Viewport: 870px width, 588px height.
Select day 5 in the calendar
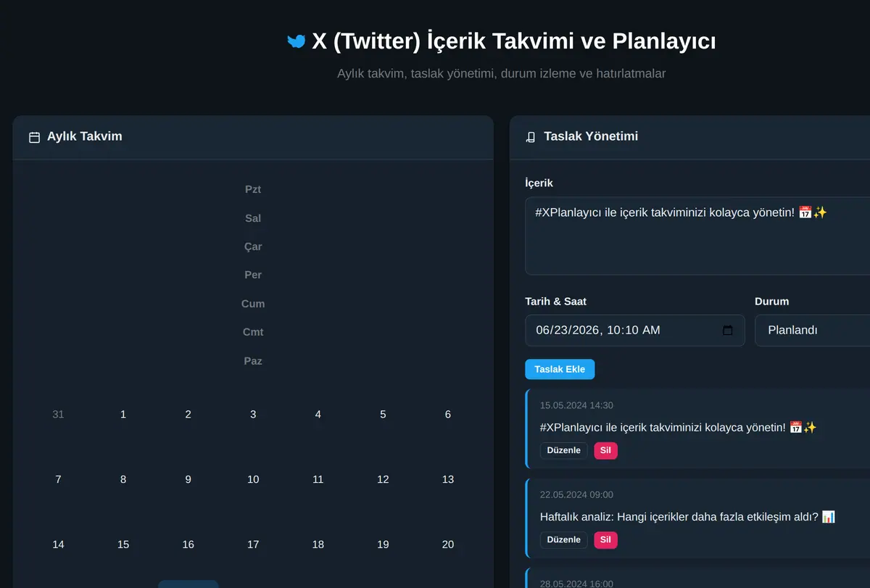383,415
